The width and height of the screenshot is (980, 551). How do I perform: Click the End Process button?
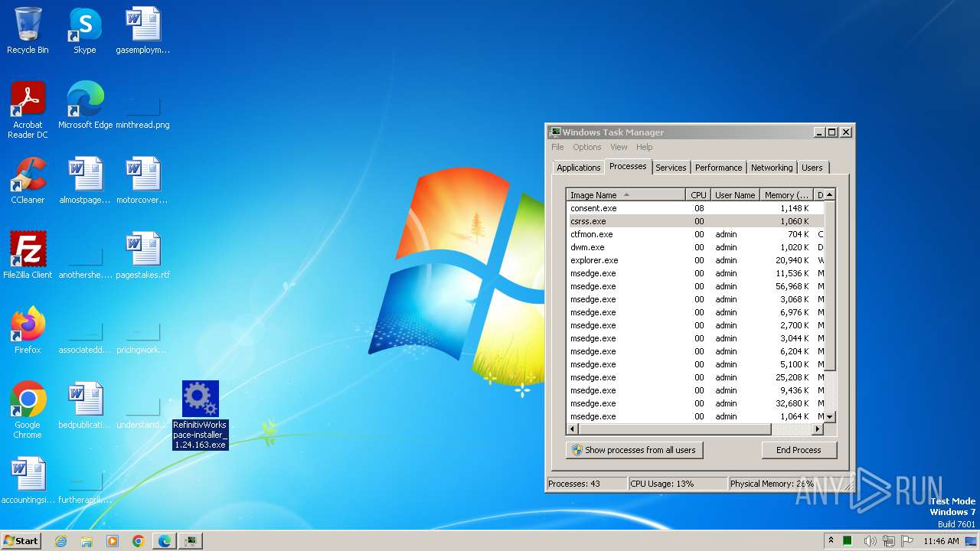click(799, 450)
